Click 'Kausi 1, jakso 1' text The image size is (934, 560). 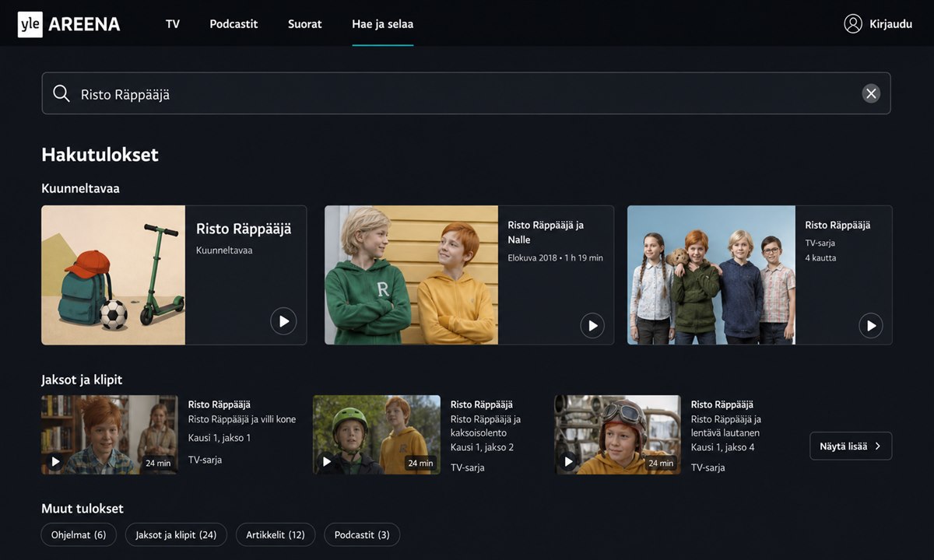click(x=219, y=438)
